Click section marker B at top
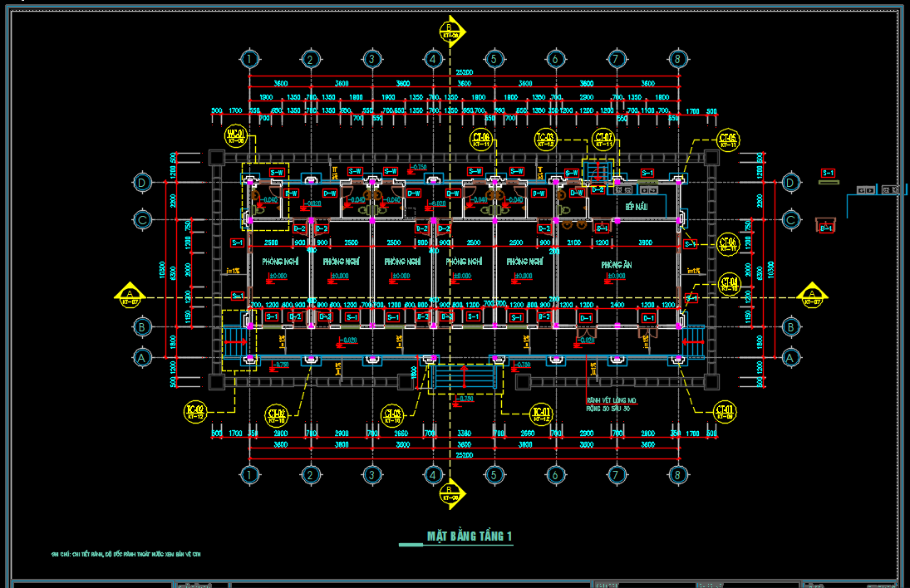 450,30
